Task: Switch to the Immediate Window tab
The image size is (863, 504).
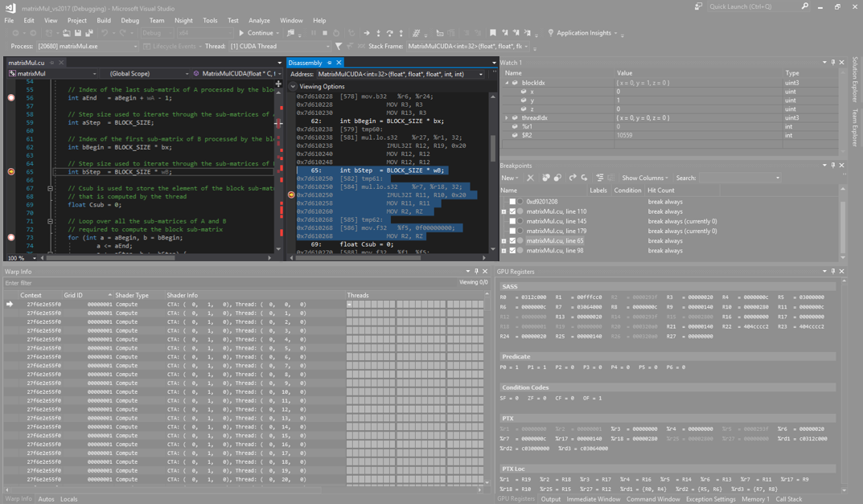Action: pyautogui.click(x=594, y=499)
